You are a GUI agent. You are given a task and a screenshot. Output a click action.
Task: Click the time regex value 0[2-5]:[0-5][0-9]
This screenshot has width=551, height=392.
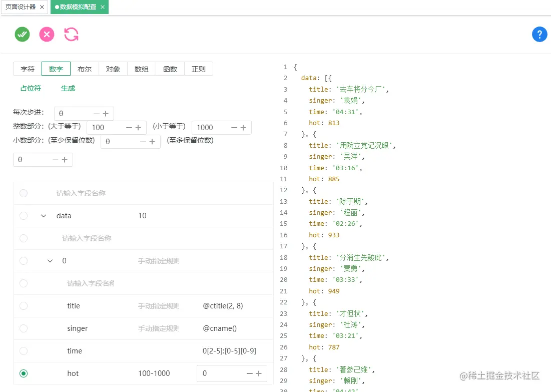pyautogui.click(x=230, y=350)
